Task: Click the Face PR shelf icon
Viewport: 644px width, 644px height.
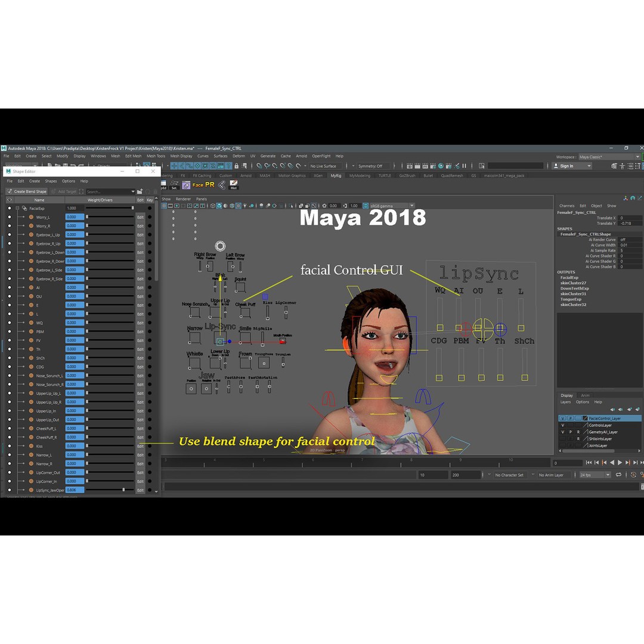Action: click(x=203, y=185)
